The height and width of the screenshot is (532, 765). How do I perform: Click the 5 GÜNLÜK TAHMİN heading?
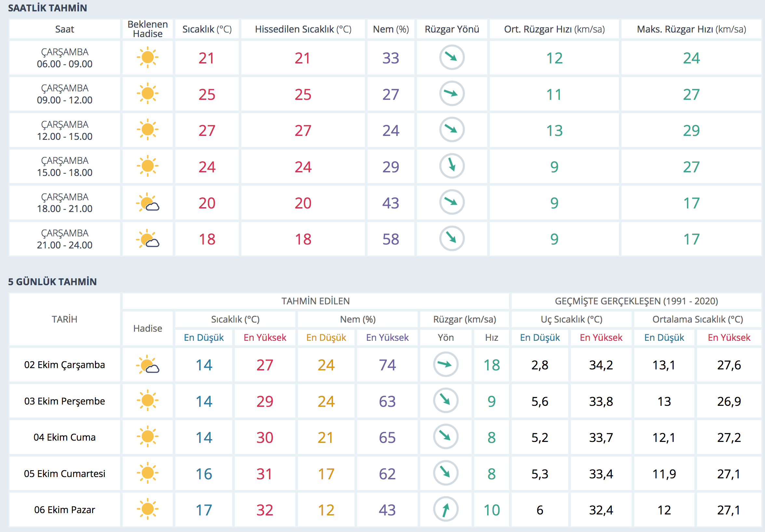tap(52, 282)
